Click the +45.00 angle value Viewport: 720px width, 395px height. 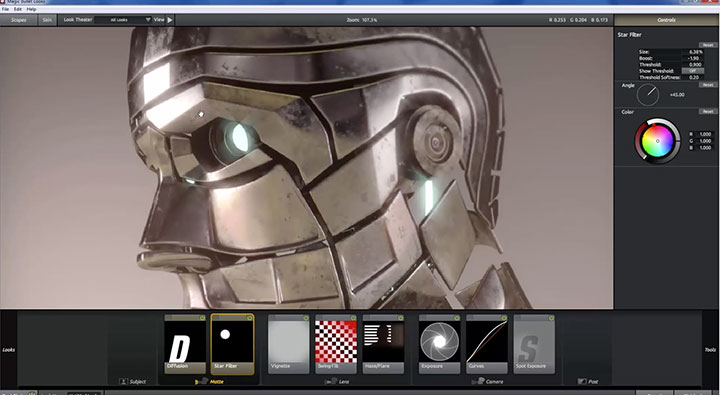(677, 95)
